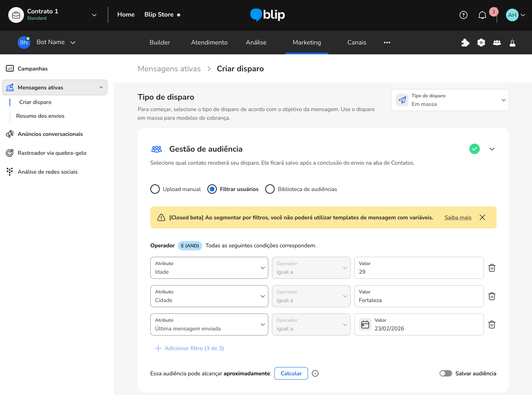Click the Calcular button
The height and width of the screenshot is (395, 532).
[291, 373]
